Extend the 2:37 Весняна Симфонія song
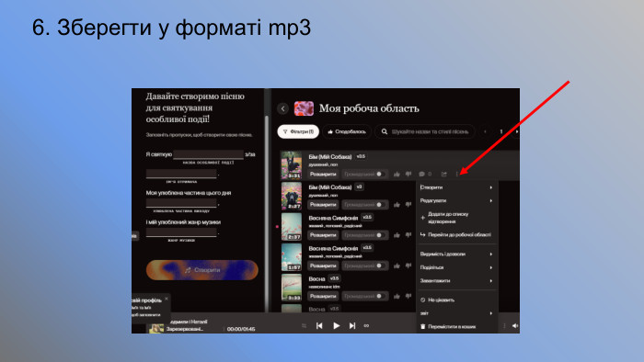 click(x=323, y=235)
